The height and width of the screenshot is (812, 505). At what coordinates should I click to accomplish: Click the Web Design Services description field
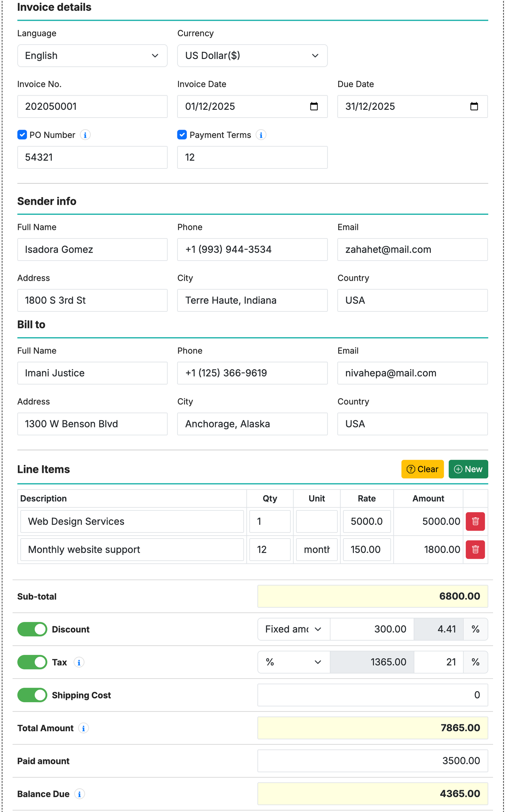pyautogui.click(x=132, y=521)
